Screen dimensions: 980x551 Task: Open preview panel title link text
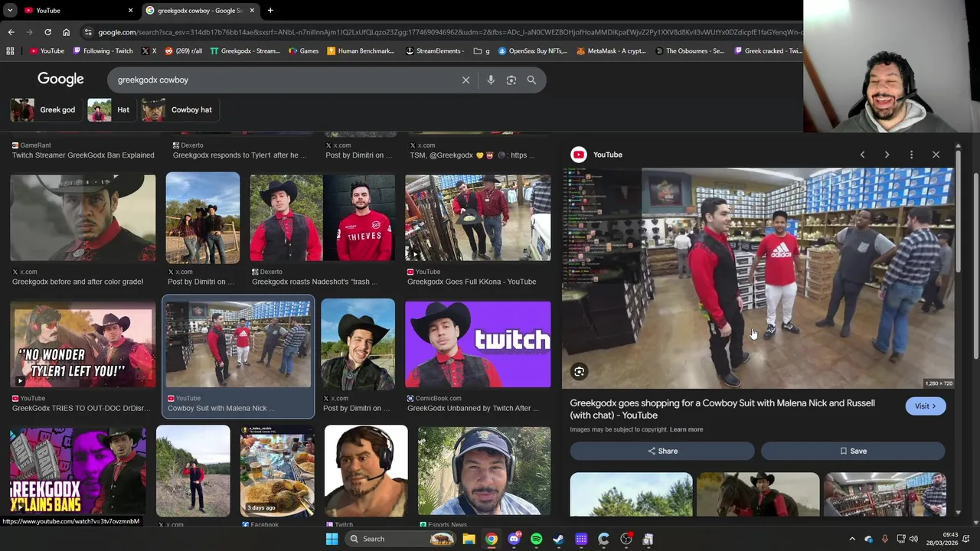click(x=722, y=409)
